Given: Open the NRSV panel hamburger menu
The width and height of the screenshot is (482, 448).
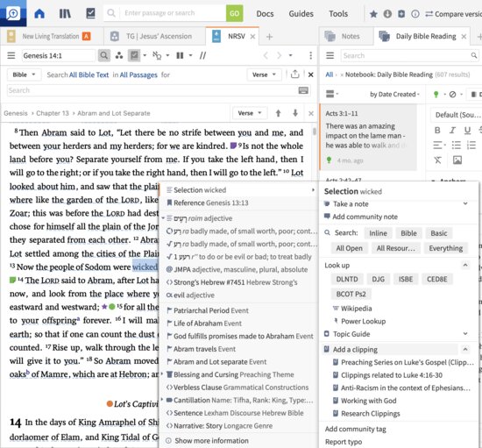Looking at the screenshot, I should point(11,55).
